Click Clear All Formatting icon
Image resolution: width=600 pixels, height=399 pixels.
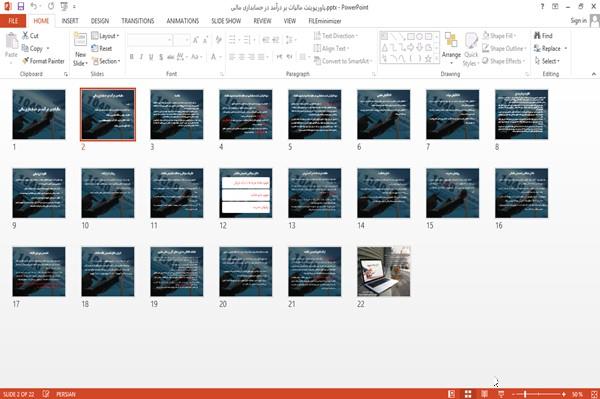[218, 40]
